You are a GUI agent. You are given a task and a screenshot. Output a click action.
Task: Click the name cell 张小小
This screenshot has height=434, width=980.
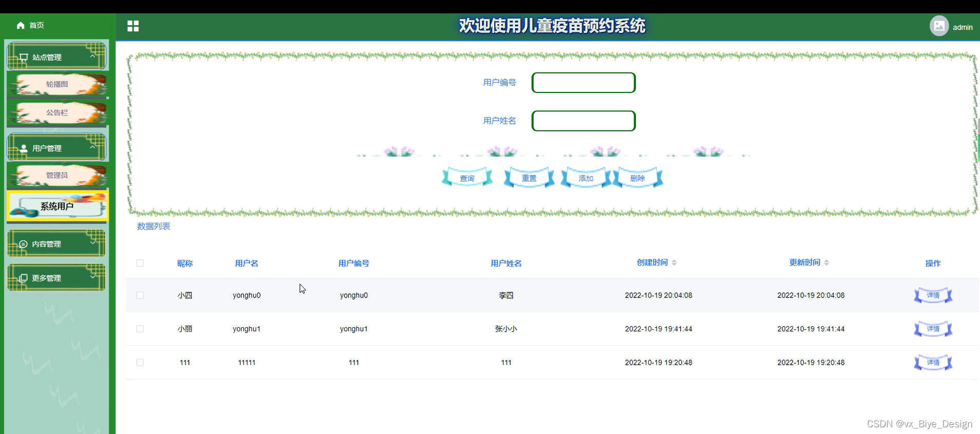pos(506,329)
